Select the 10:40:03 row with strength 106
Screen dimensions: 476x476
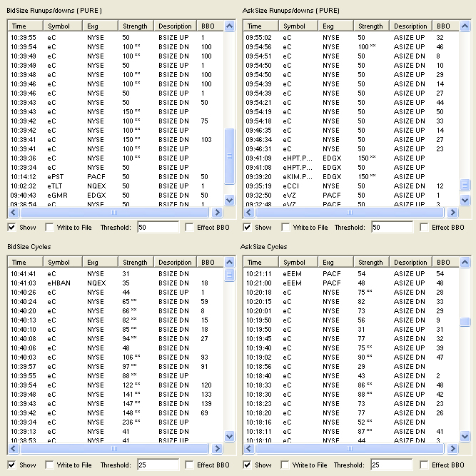pyautogui.click(x=116, y=357)
